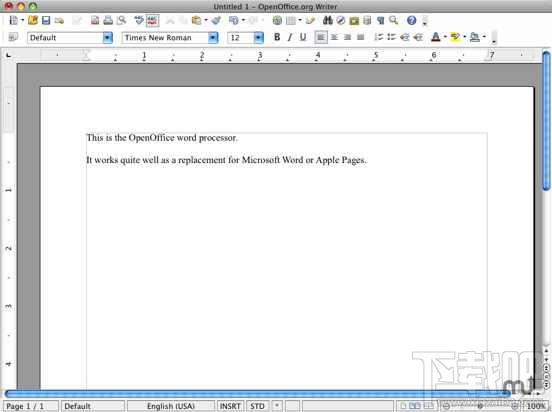Screen dimensions: 552x412
Task: Open Page Preview icon
Action: click(121, 20)
